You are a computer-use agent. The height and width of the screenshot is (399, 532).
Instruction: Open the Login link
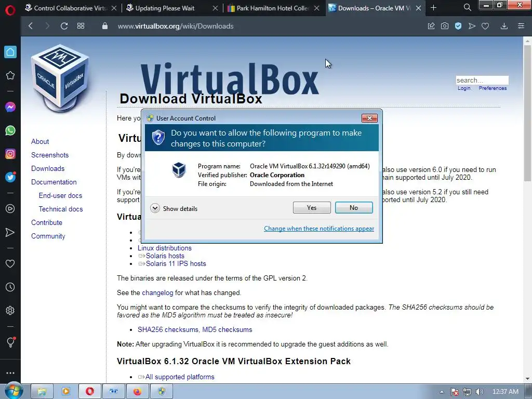click(464, 88)
